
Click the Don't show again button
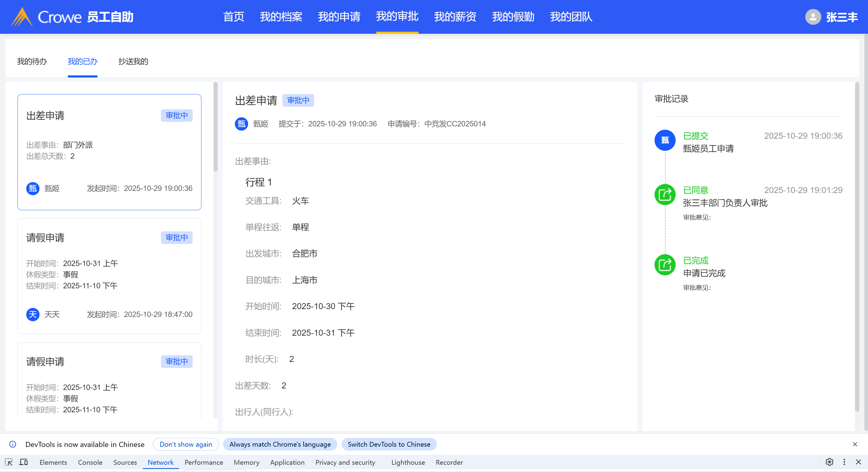pos(186,444)
